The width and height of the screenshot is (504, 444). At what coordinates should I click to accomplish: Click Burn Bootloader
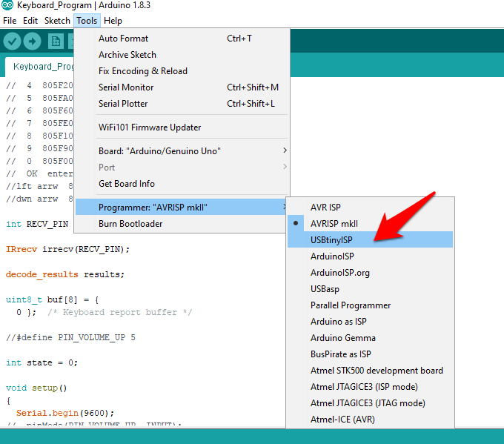181,224
